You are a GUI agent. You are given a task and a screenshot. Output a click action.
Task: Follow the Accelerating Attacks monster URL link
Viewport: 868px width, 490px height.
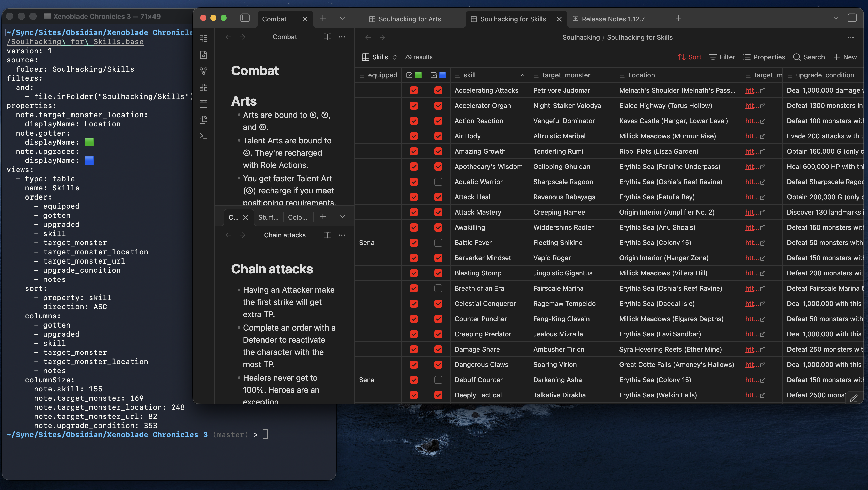tap(755, 90)
